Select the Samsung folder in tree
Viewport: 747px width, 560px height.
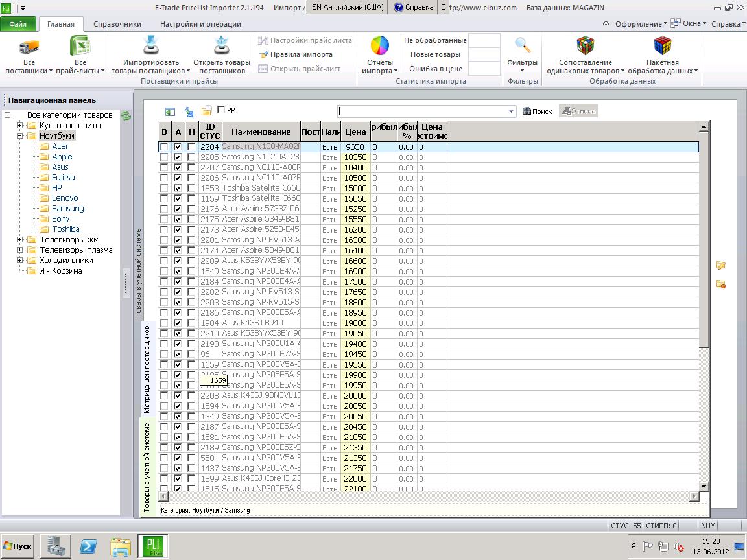67,209
